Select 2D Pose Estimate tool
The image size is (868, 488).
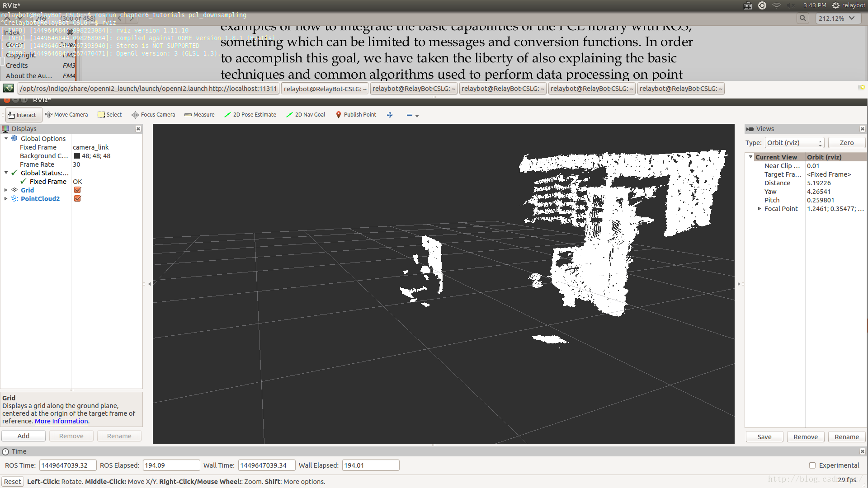point(250,115)
